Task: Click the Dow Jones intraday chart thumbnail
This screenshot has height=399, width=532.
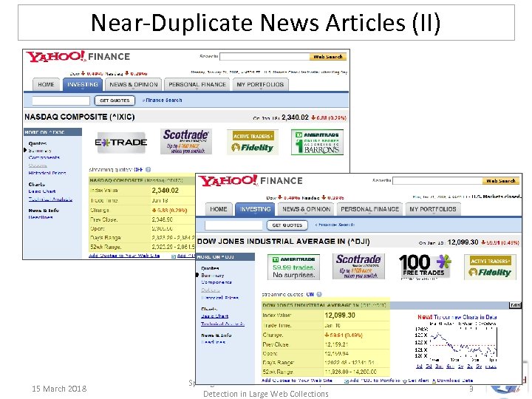Action: click(457, 343)
